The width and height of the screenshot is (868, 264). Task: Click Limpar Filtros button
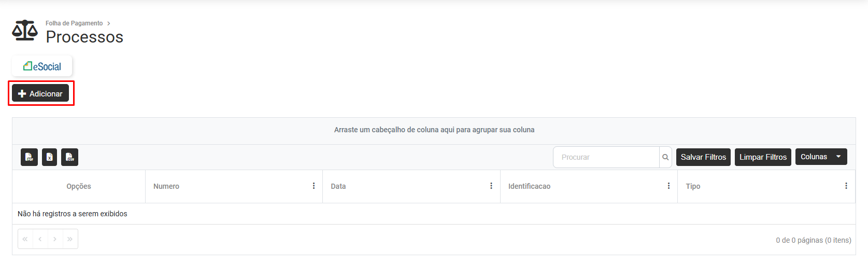[763, 157]
